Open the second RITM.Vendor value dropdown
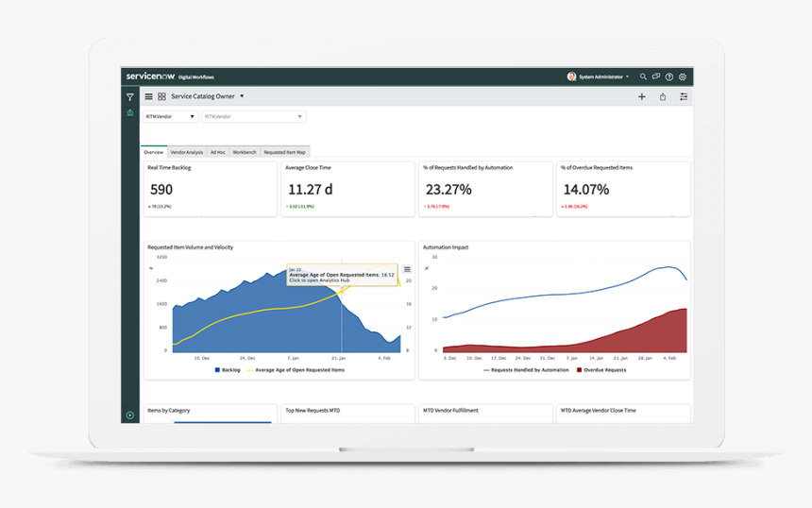Image resolution: width=812 pixels, height=508 pixels. [254, 116]
